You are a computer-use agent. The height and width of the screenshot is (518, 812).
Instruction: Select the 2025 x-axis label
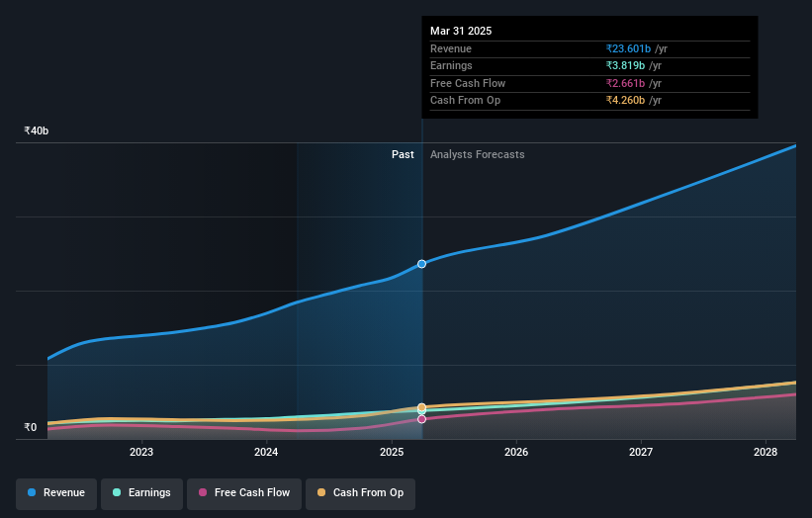pyautogui.click(x=392, y=453)
